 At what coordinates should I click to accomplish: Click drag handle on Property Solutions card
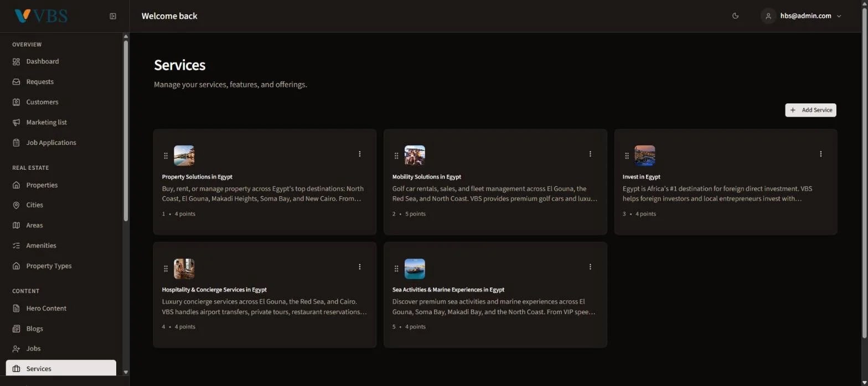pos(166,156)
